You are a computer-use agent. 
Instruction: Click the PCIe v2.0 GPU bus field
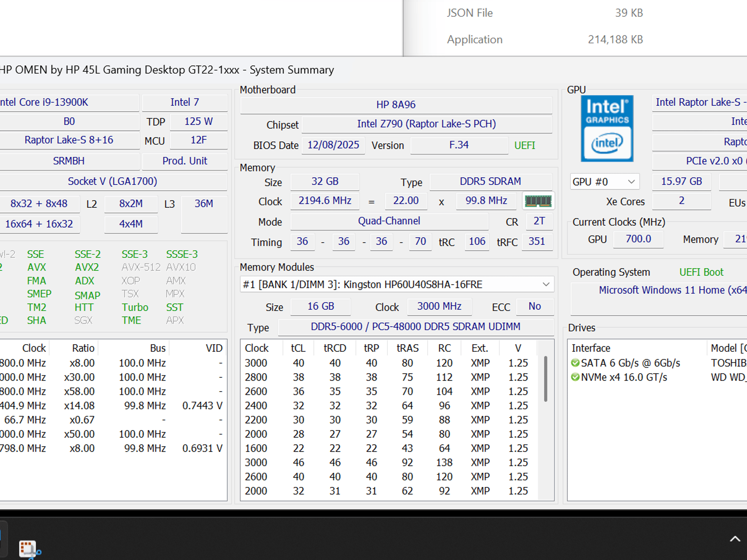[x=700, y=161]
